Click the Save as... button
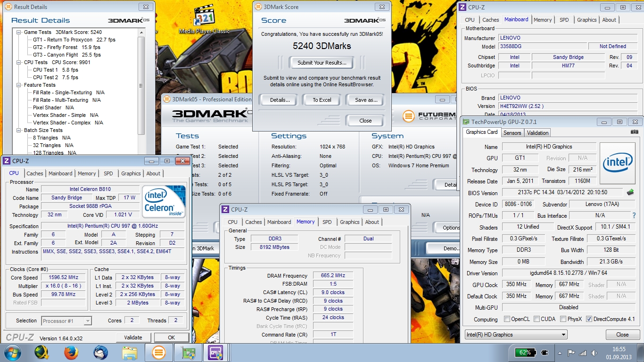644x362 pixels. pos(366,100)
